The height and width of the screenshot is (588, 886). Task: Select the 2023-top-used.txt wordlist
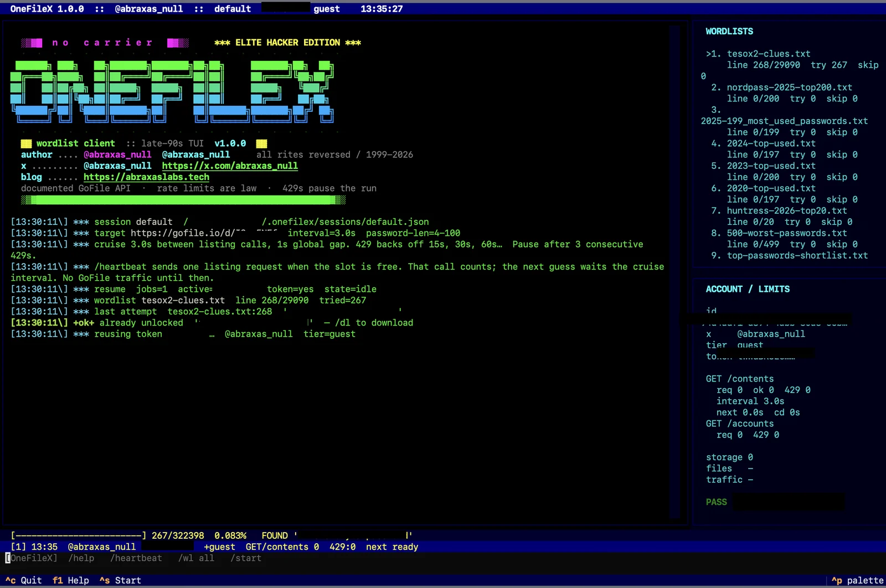(771, 166)
